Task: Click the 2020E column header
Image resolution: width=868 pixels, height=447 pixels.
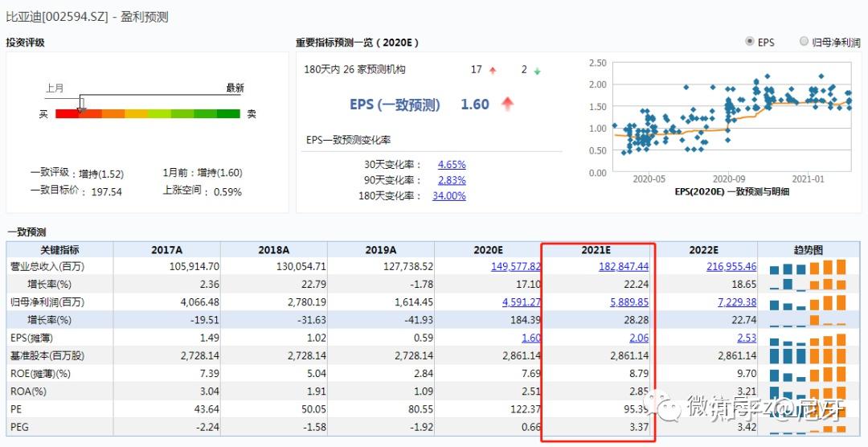Action: (489, 250)
